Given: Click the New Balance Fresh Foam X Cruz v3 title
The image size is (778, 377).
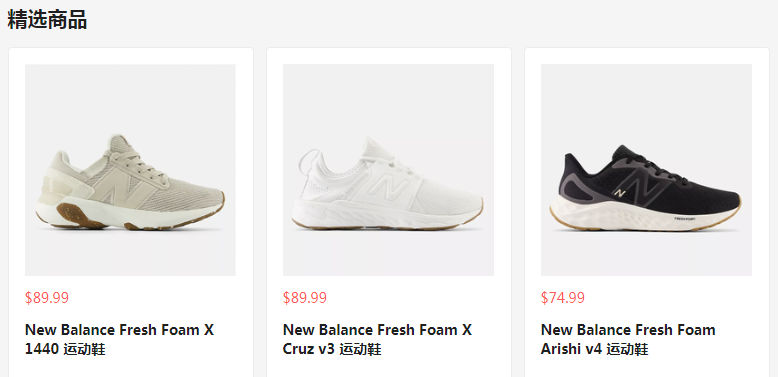Looking at the screenshot, I should tap(377, 339).
